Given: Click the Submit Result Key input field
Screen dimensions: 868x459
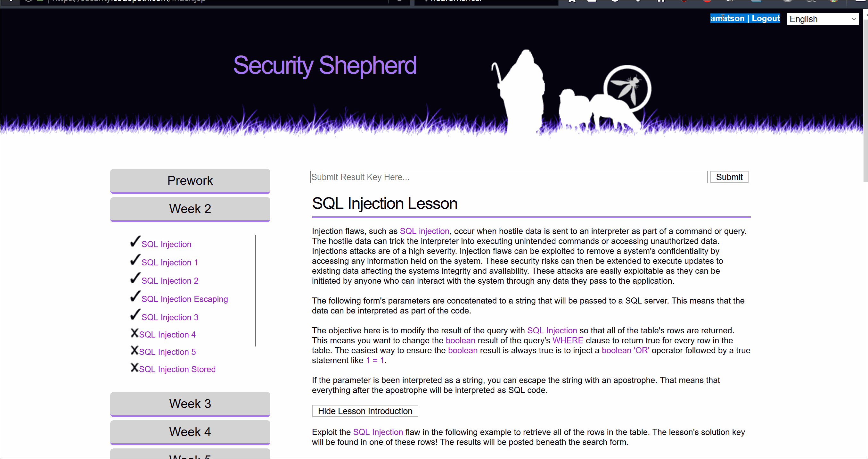Looking at the screenshot, I should 507,177.
